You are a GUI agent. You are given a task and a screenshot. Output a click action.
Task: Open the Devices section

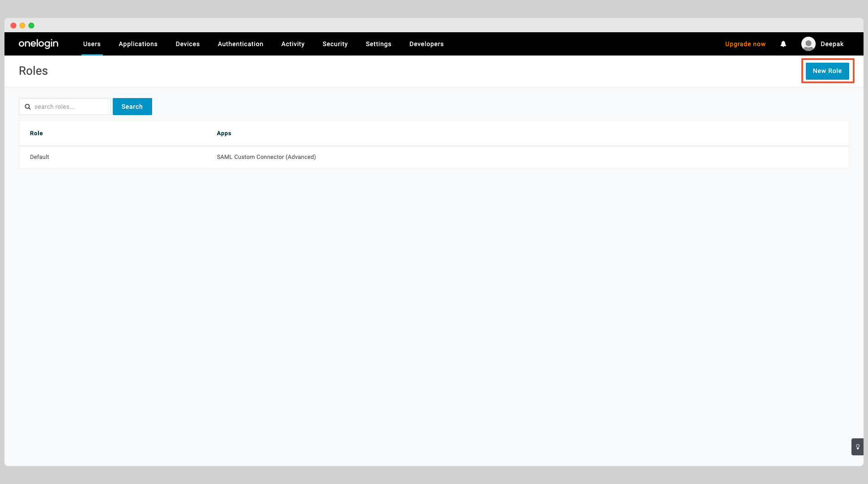click(x=187, y=44)
